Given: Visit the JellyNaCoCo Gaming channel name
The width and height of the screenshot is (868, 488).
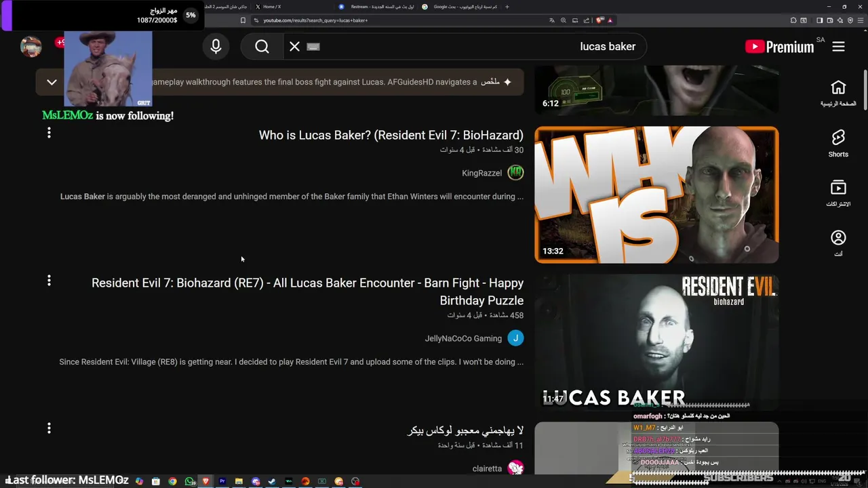Looking at the screenshot, I should coord(463,338).
